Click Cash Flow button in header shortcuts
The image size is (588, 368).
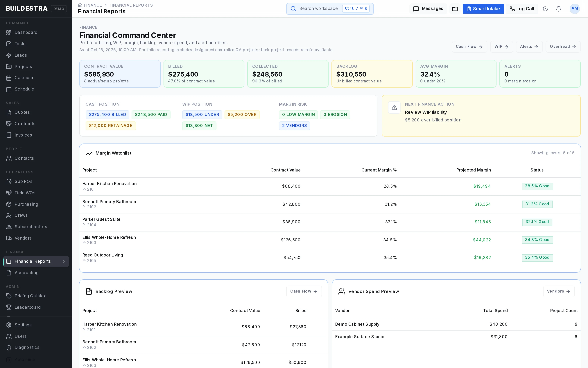pyautogui.click(x=469, y=47)
